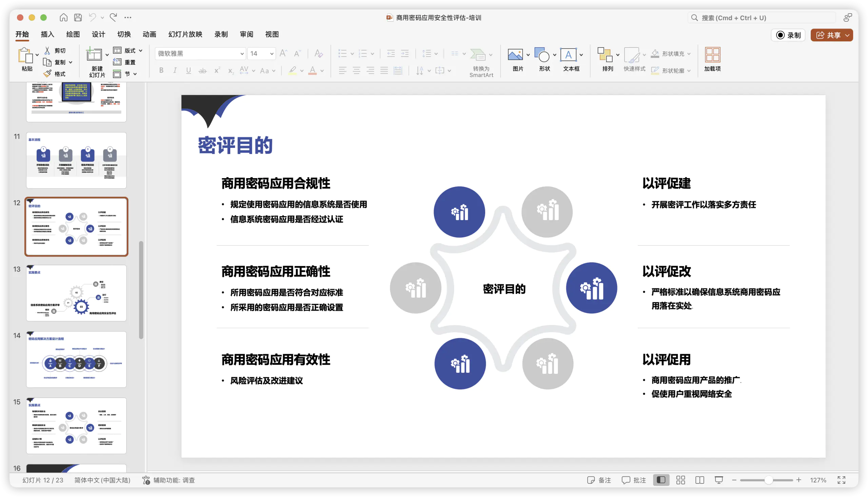This screenshot has width=868, height=497.
Task: Switch to slide sorter view
Action: 681,480
